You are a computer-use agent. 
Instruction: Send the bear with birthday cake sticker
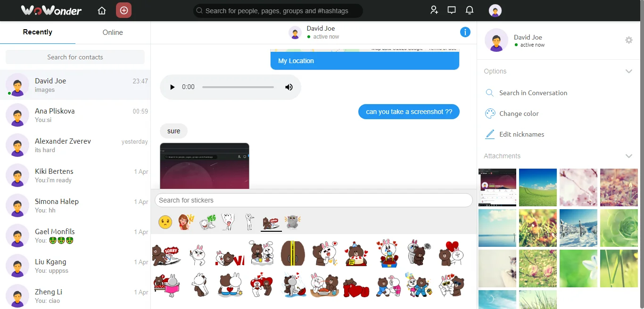[x=356, y=254]
